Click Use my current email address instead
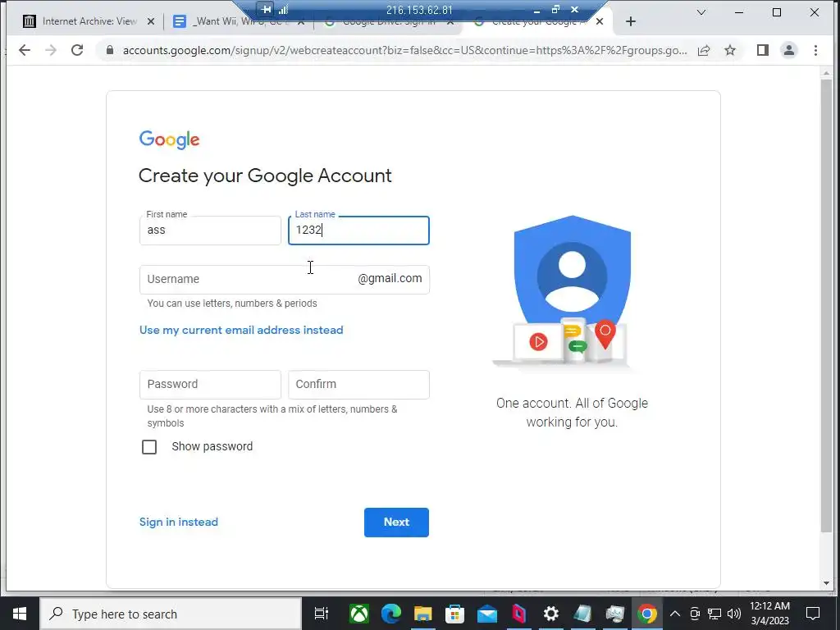This screenshot has width=840, height=630. coord(241,330)
